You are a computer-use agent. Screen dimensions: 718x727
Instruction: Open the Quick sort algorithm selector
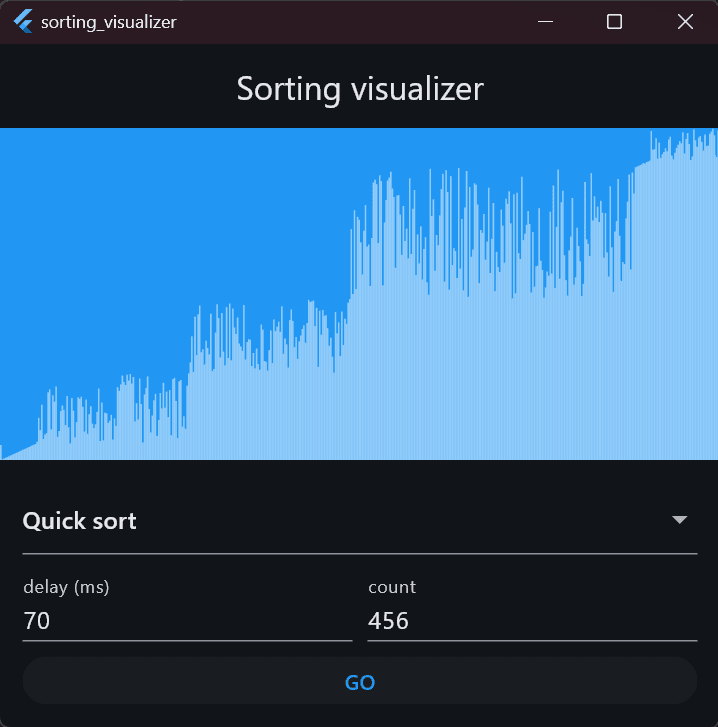tap(300, 521)
